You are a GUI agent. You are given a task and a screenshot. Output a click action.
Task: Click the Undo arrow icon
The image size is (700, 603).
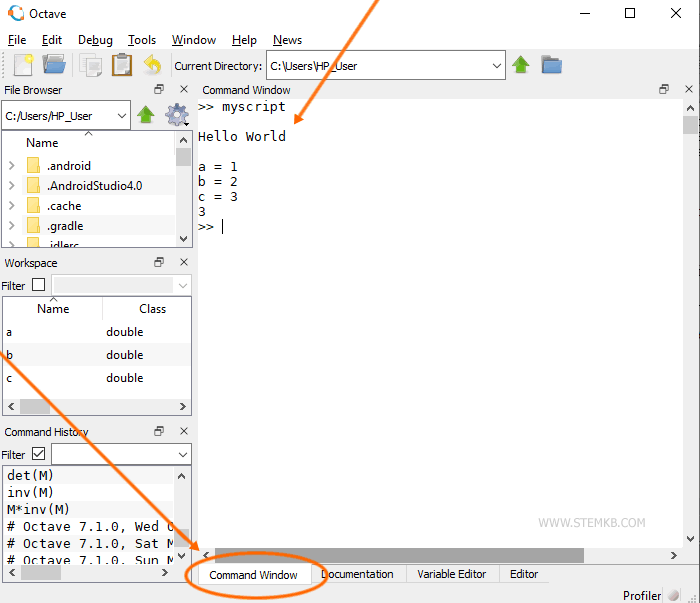[152, 66]
